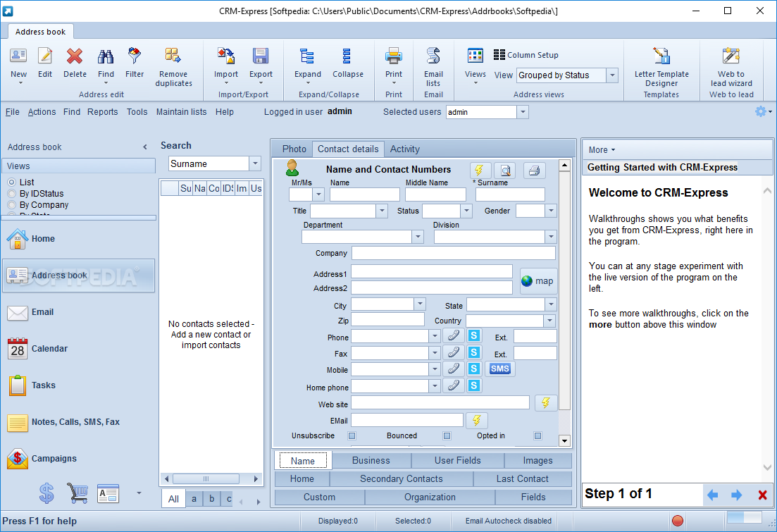The height and width of the screenshot is (532, 777).
Task: Dial the Phone number with handset icon
Action: 454,335
